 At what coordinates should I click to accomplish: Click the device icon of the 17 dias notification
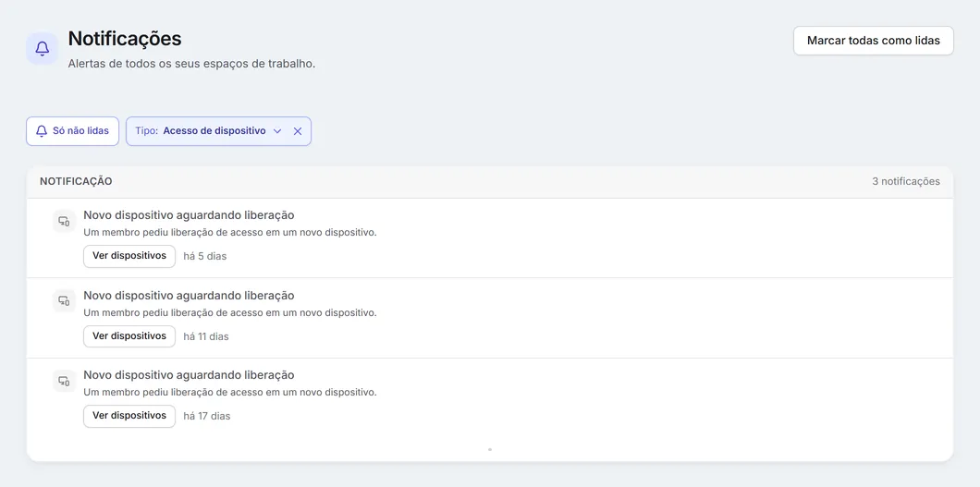64,381
